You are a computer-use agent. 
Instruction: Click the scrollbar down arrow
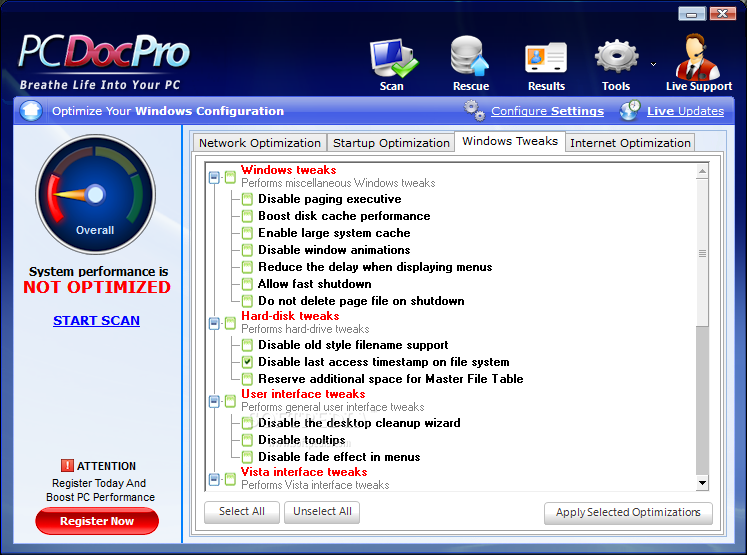click(x=702, y=483)
